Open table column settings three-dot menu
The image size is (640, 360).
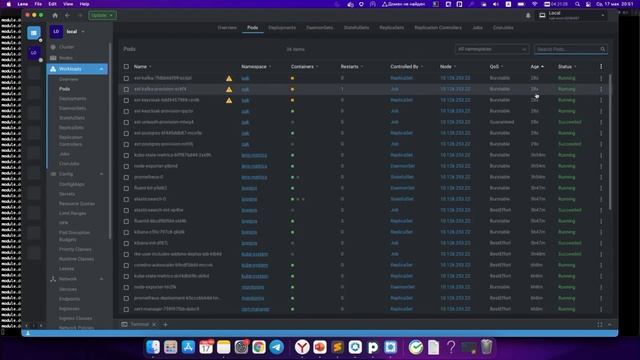tap(601, 67)
